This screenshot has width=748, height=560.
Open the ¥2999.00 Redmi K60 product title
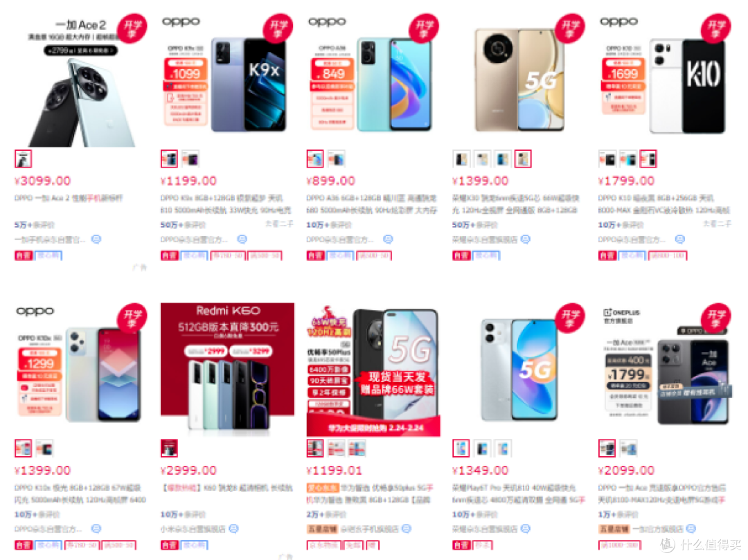[226, 488]
